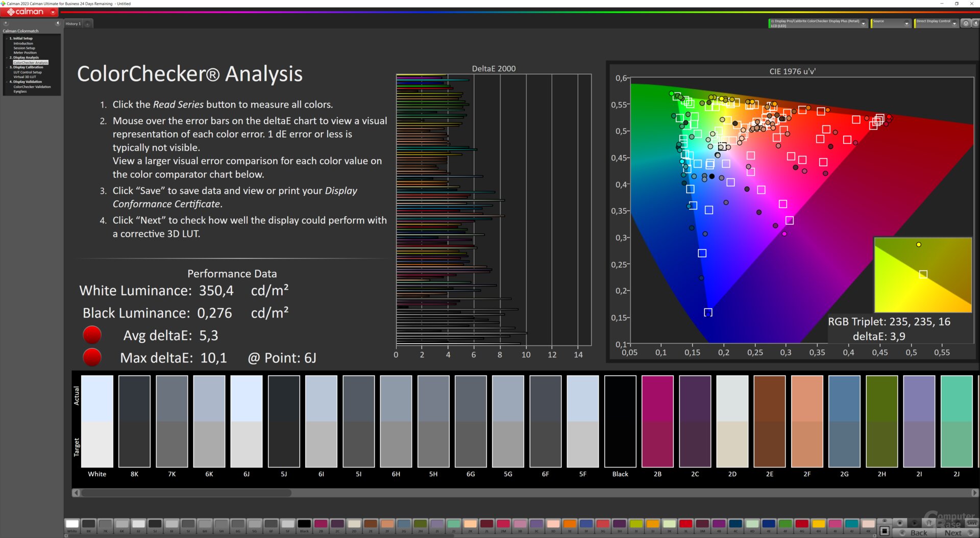Open Eyeglass workflow page

[x=20, y=91]
